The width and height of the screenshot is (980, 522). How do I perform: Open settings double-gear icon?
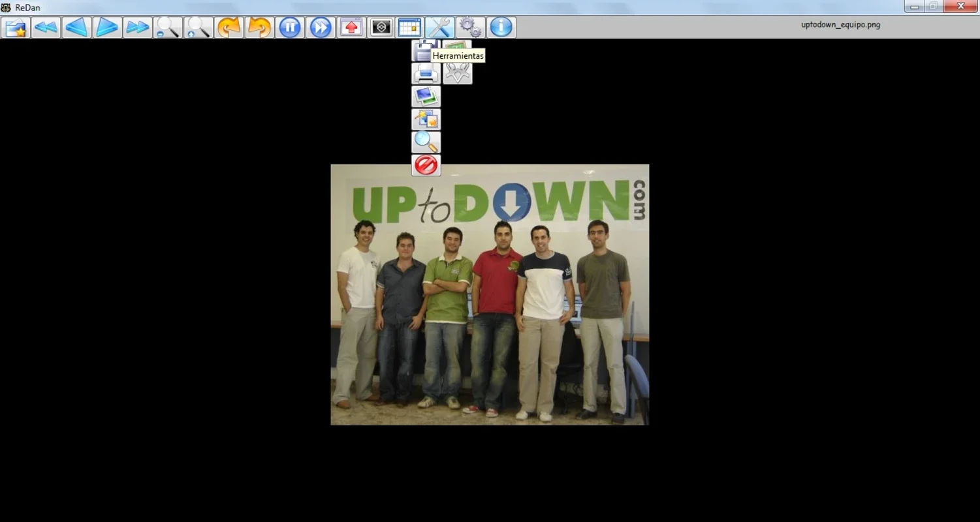[470, 27]
